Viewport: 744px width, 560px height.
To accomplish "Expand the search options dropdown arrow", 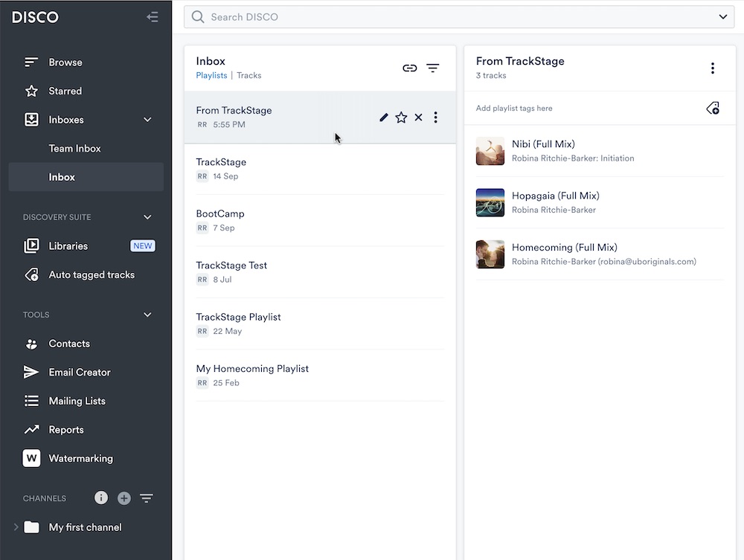I will [x=722, y=17].
